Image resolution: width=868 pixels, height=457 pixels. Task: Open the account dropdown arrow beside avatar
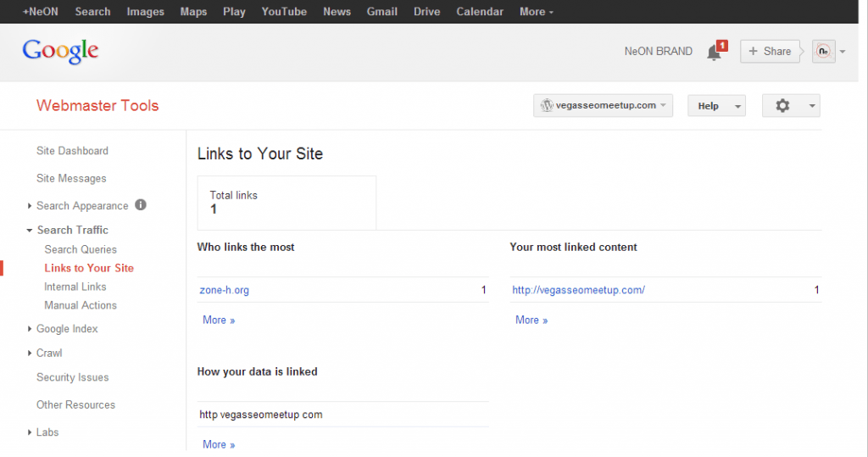click(x=843, y=52)
